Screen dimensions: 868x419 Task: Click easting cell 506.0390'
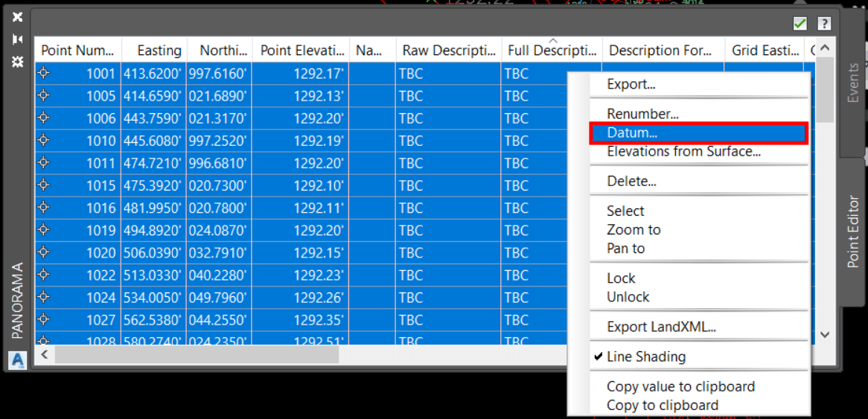tap(154, 252)
